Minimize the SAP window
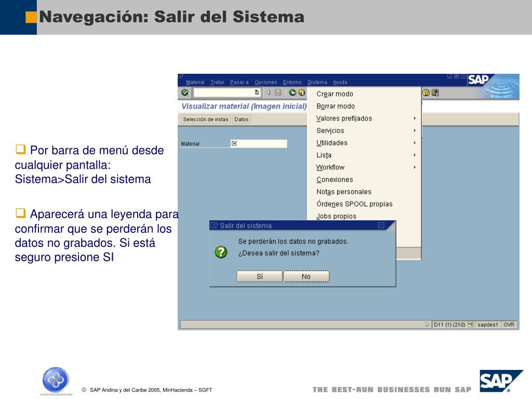 pyautogui.click(x=449, y=76)
